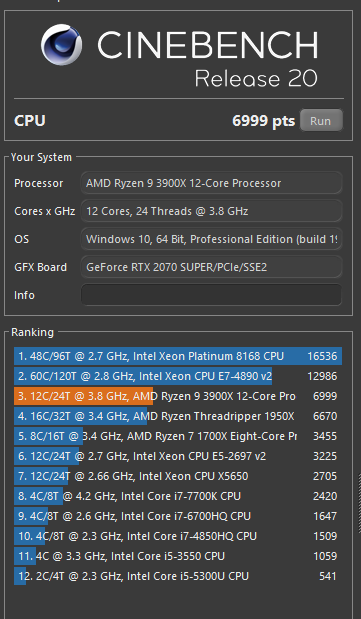Click the empty Info input field
Image resolution: width=361 pixels, height=619 pixels.
[211, 295]
